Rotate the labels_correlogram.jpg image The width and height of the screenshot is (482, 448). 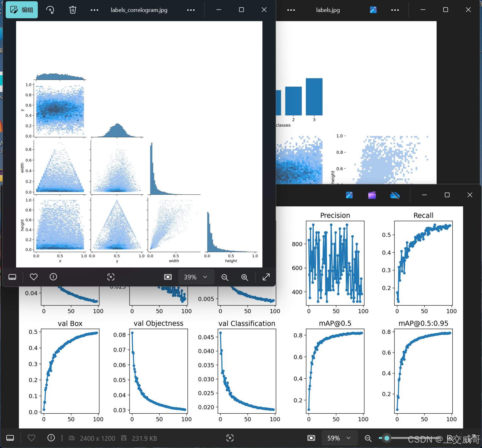click(50, 10)
